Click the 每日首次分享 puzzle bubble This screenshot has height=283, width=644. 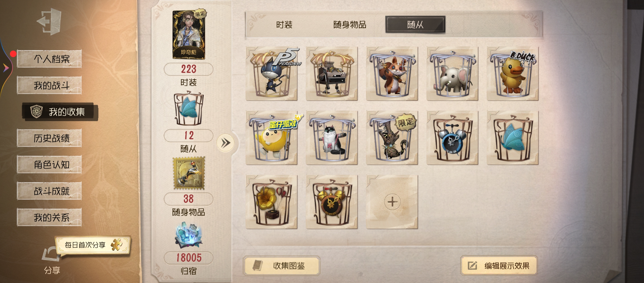tap(93, 245)
